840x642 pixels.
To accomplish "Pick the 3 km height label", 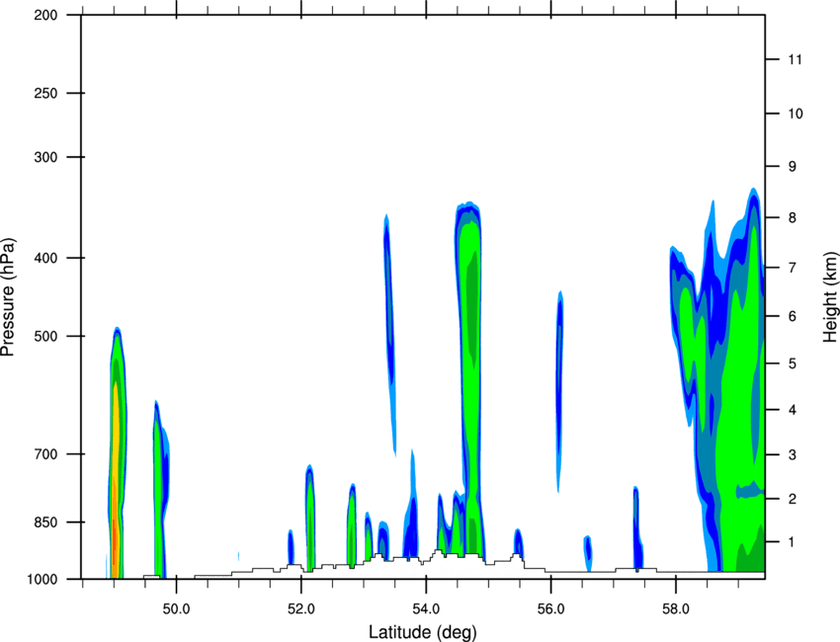I will tap(793, 455).
